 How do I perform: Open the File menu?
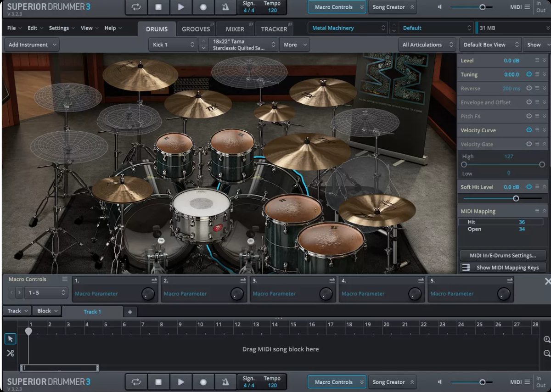13,28
